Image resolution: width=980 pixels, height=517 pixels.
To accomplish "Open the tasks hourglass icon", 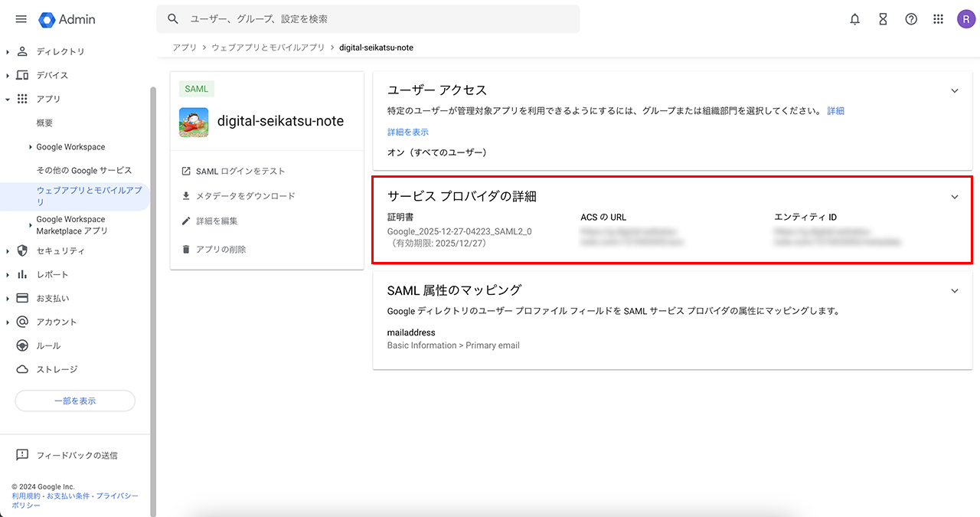I will 883,19.
